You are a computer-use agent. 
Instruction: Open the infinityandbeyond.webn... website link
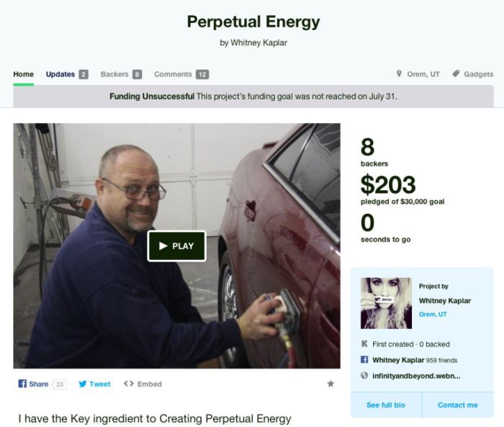pos(416,376)
